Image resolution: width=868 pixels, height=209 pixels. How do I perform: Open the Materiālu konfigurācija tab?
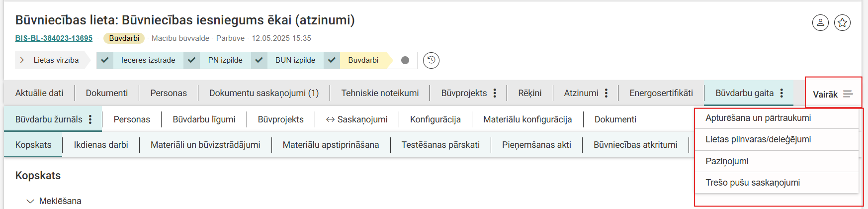[x=527, y=119]
